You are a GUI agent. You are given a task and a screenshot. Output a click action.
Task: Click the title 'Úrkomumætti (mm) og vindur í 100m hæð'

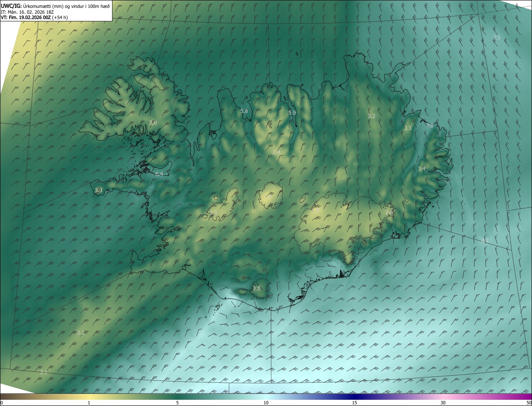click(66, 6)
